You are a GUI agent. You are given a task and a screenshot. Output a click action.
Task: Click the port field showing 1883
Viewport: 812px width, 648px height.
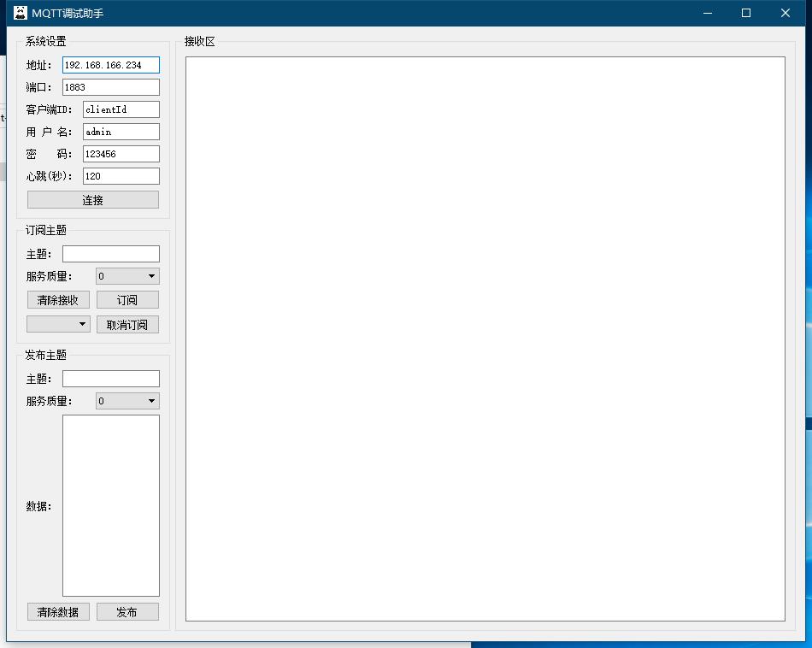[x=111, y=87]
